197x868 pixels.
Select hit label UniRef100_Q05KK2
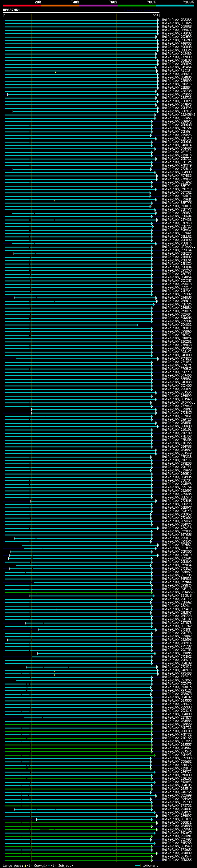177,94
